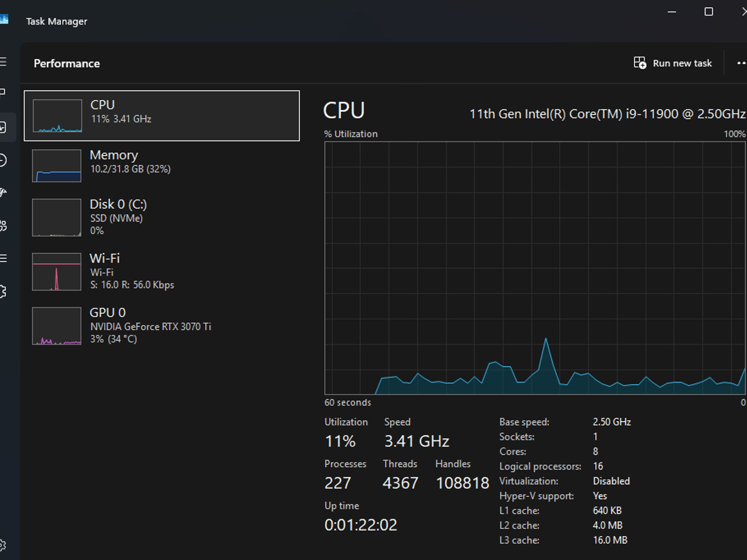Show the Wi-Fi performance item
Image resolution: width=747 pixels, height=560 pixels.
(x=162, y=271)
